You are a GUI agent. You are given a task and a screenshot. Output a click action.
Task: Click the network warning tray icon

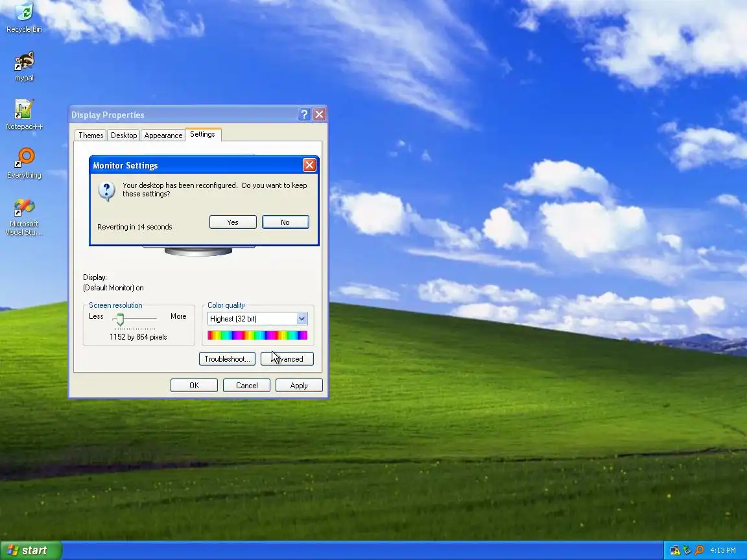(x=675, y=550)
